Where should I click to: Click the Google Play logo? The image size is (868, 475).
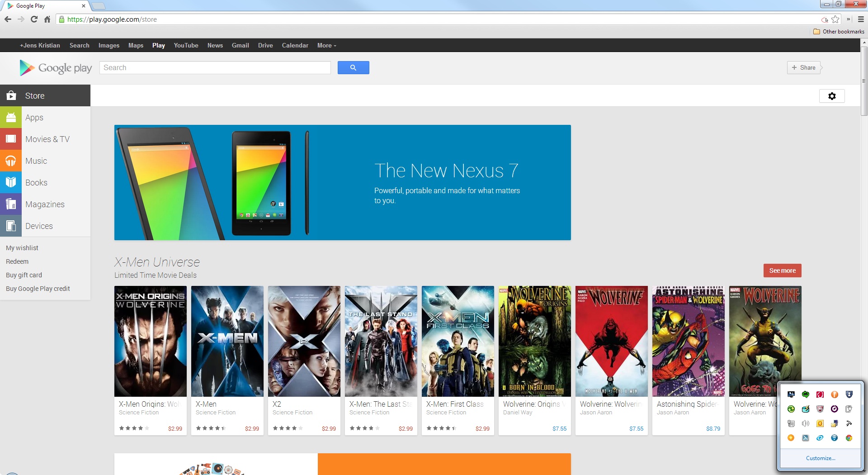pyautogui.click(x=56, y=67)
